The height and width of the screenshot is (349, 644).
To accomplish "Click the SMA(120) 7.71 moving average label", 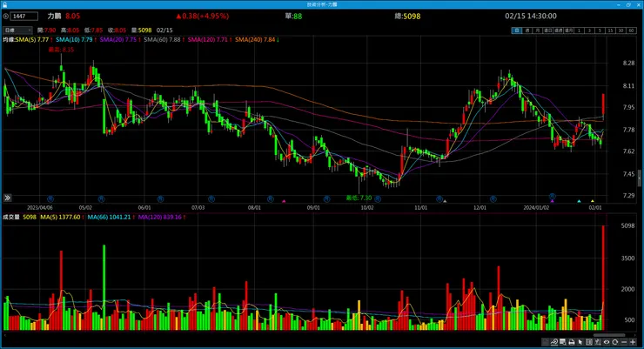I will coord(207,40).
